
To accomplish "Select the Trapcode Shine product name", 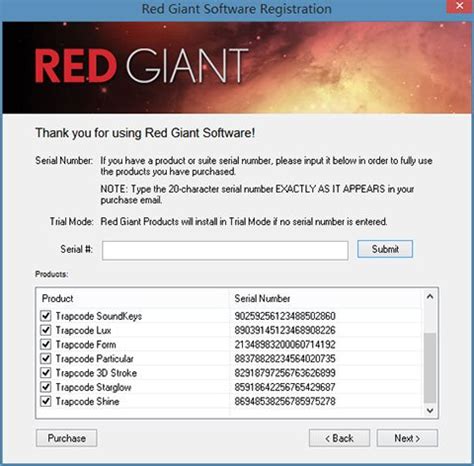I will [87, 401].
